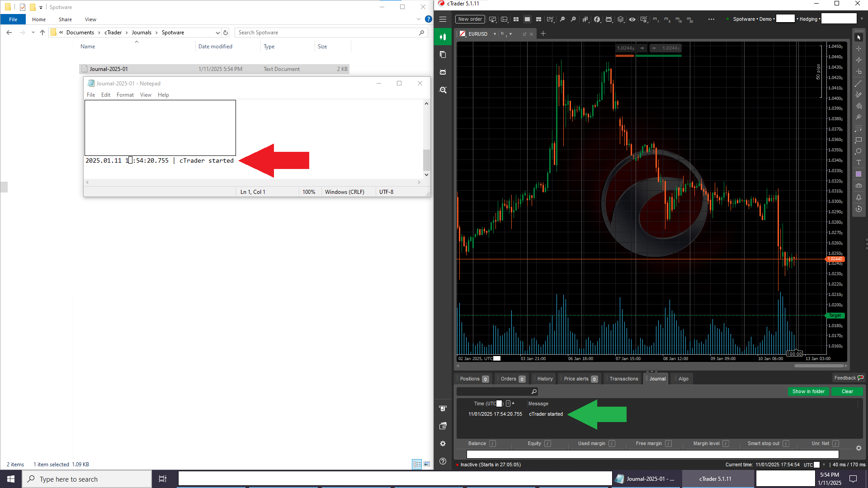Open the cTrader hamburger main menu
This screenshot has width=868, height=488.
tap(443, 19)
